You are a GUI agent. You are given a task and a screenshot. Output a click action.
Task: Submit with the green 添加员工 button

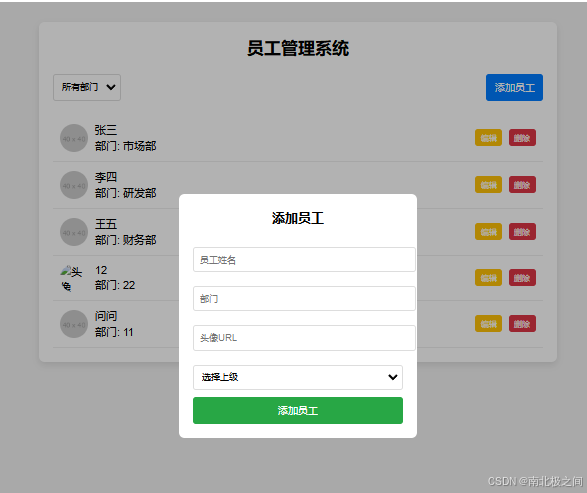coord(298,411)
